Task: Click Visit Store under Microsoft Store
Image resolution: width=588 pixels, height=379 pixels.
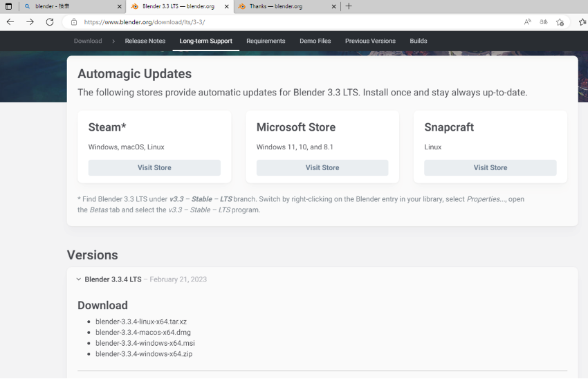Action: pyautogui.click(x=322, y=167)
